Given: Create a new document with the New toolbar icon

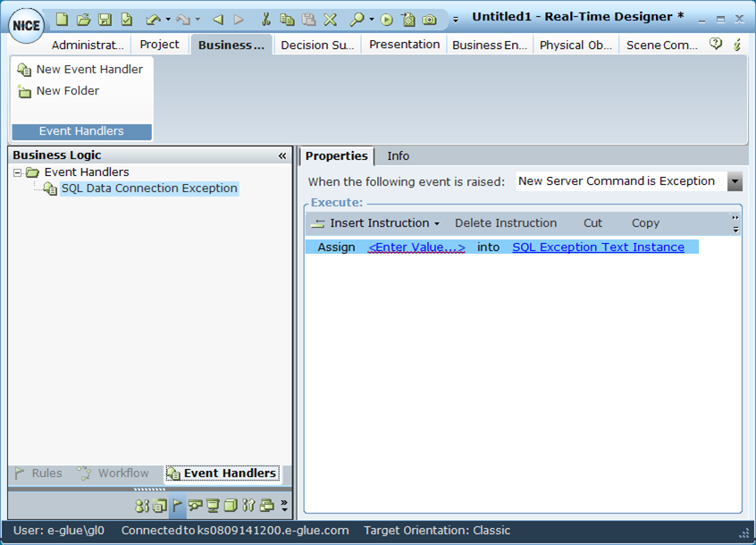Looking at the screenshot, I should [x=61, y=19].
